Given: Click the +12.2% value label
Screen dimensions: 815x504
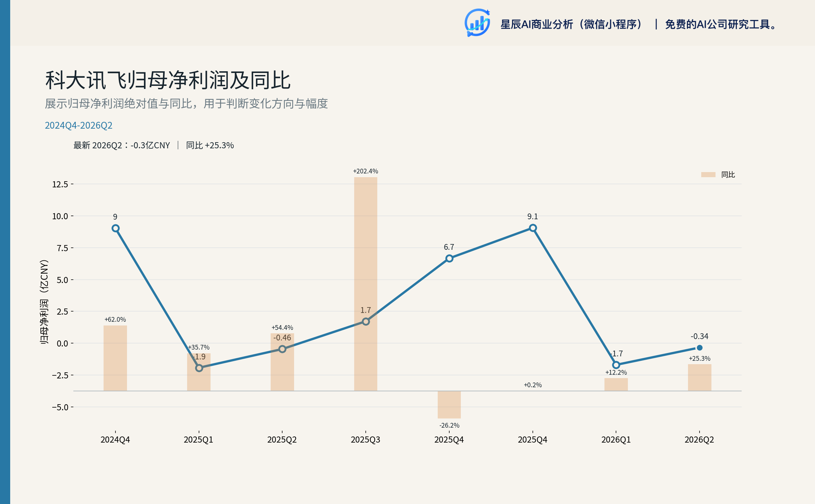Looking at the screenshot, I should (616, 373).
